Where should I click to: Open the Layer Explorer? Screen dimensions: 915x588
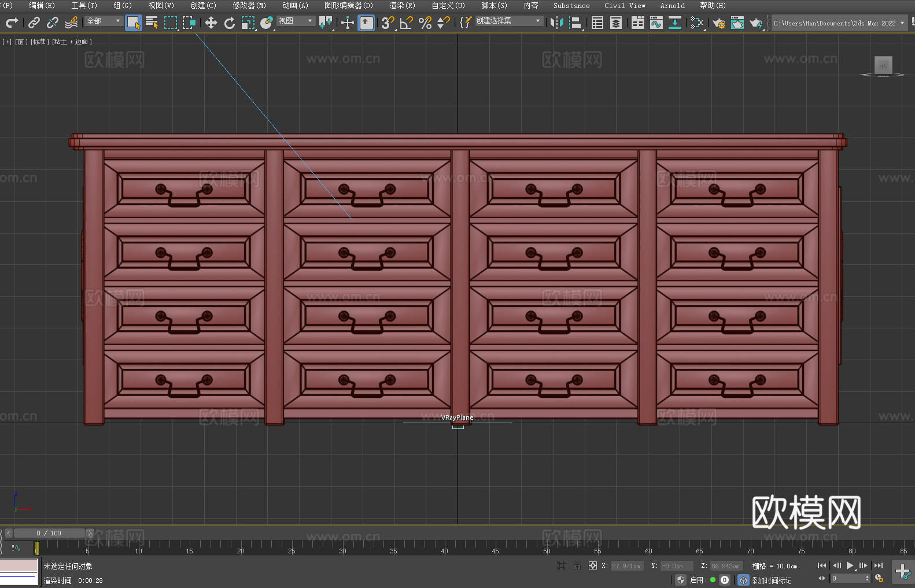[616, 23]
